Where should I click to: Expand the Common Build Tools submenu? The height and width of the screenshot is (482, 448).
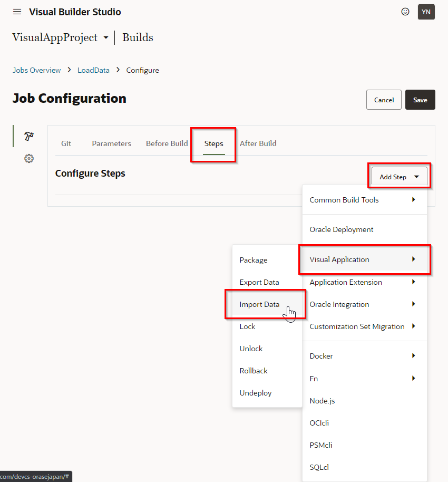[x=364, y=200]
